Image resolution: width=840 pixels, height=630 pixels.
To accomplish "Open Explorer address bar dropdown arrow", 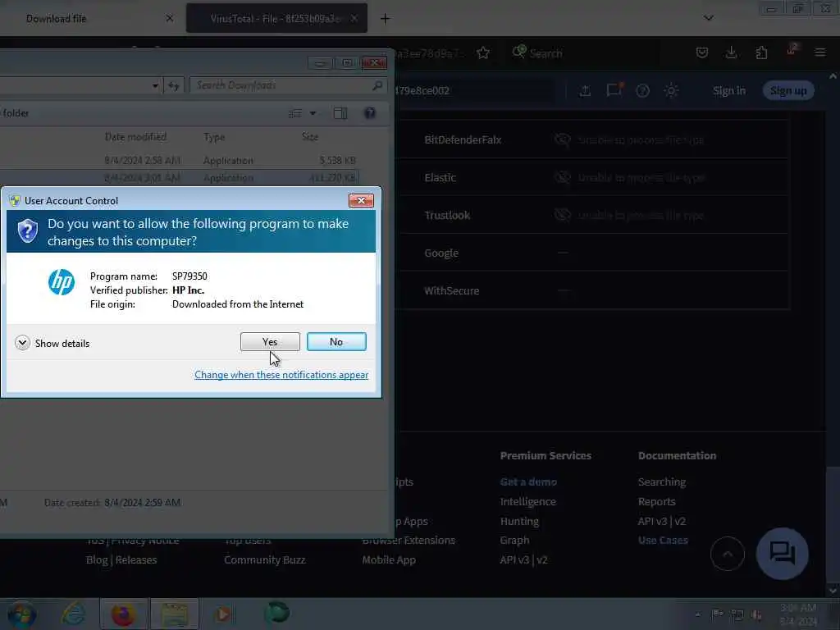I will click(155, 85).
